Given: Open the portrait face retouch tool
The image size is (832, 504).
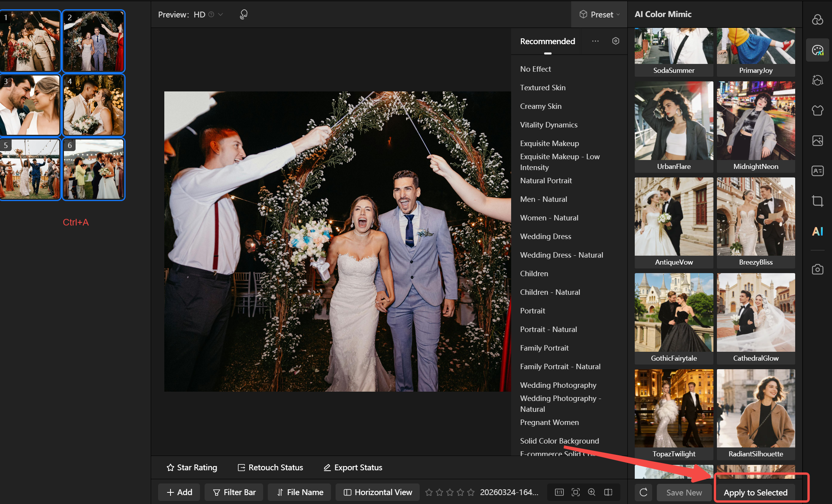Looking at the screenshot, I should tap(817, 80).
